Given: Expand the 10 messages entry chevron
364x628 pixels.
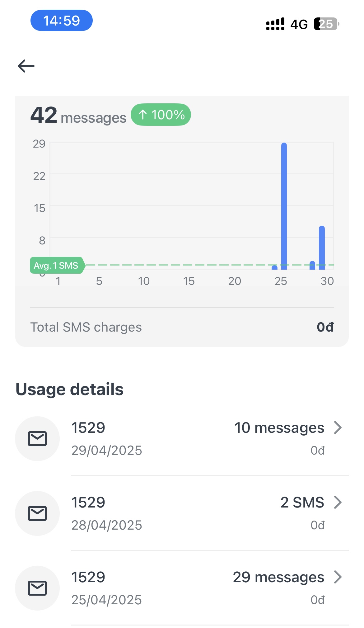Looking at the screenshot, I should click(x=338, y=427).
